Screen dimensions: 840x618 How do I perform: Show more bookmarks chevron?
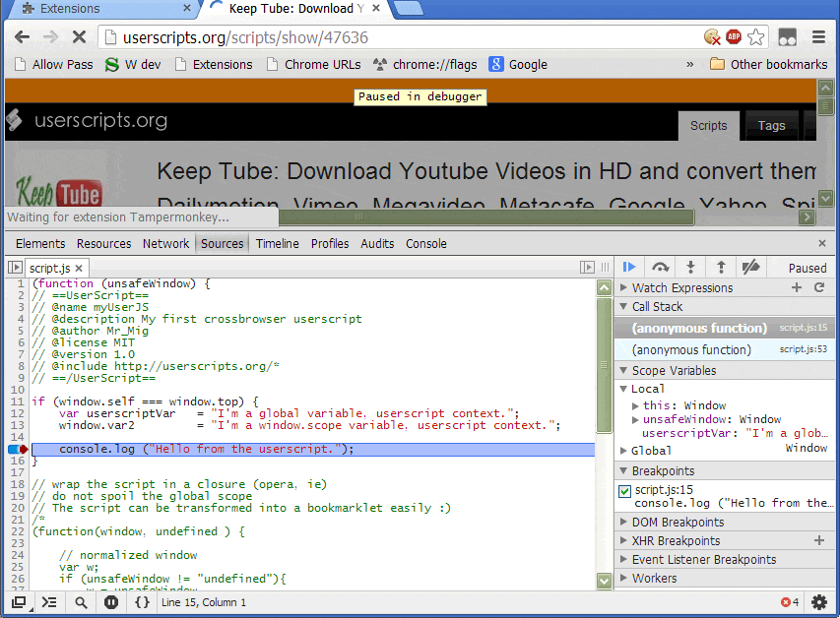click(690, 64)
